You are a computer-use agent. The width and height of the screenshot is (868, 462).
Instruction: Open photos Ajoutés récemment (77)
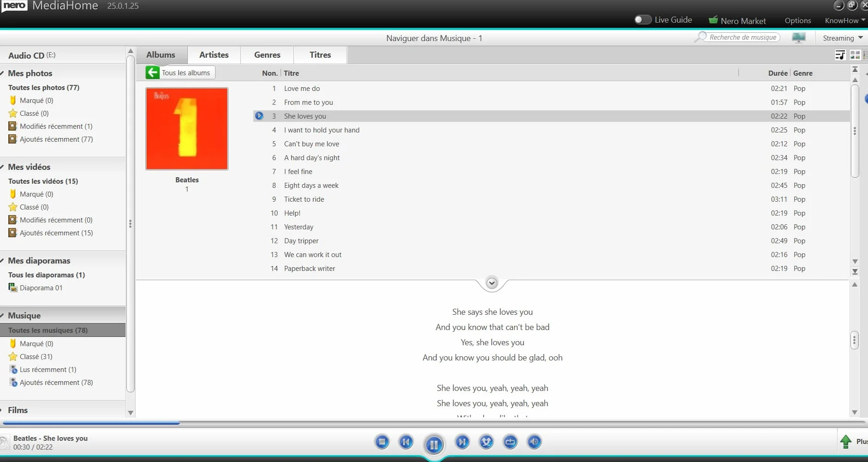point(51,139)
